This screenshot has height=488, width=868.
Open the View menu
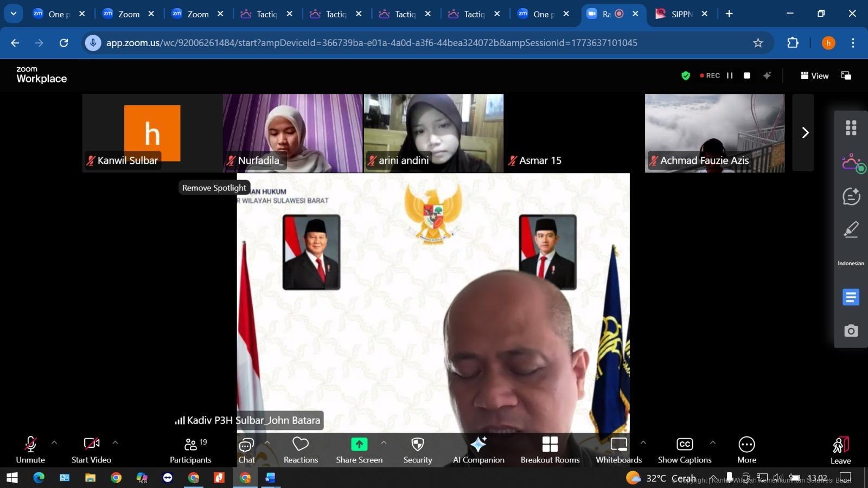[x=815, y=76]
